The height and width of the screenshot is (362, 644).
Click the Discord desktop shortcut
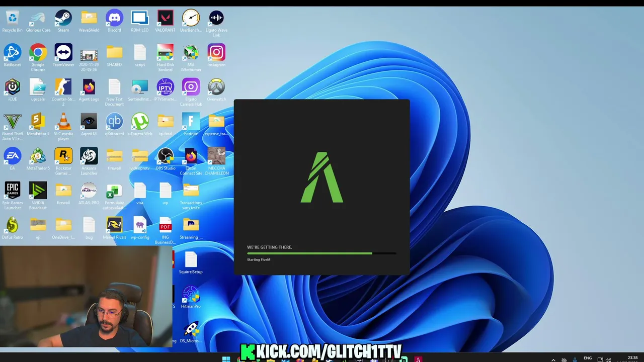click(x=114, y=18)
